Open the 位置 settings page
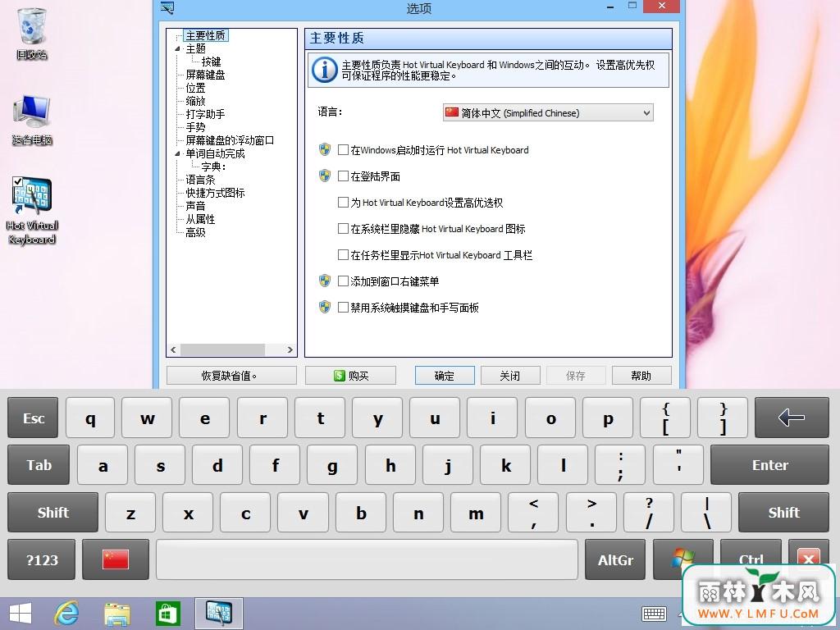 tap(195, 88)
